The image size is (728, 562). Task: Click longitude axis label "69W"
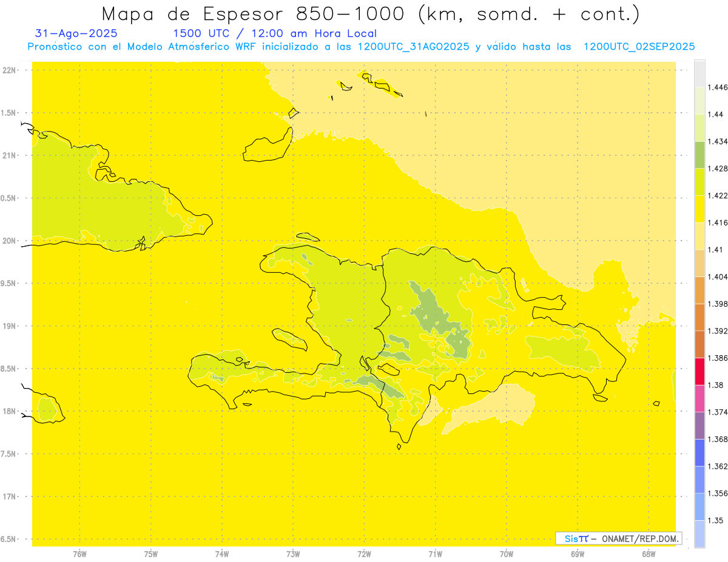578,554
